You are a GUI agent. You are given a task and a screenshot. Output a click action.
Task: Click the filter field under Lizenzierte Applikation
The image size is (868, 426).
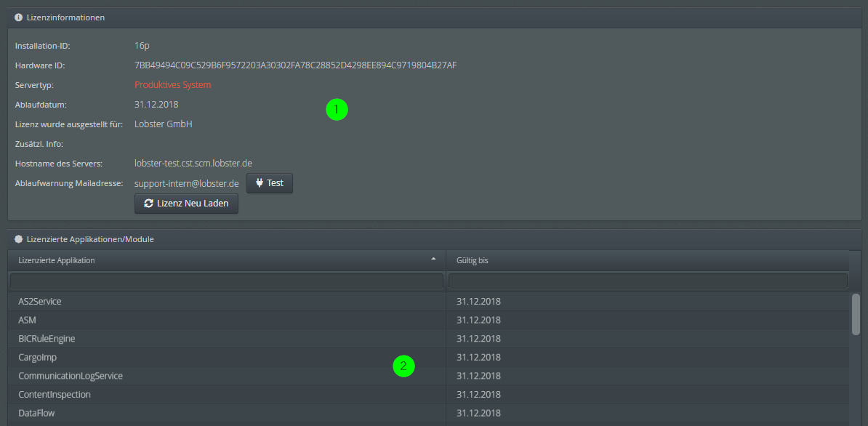pos(227,280)
